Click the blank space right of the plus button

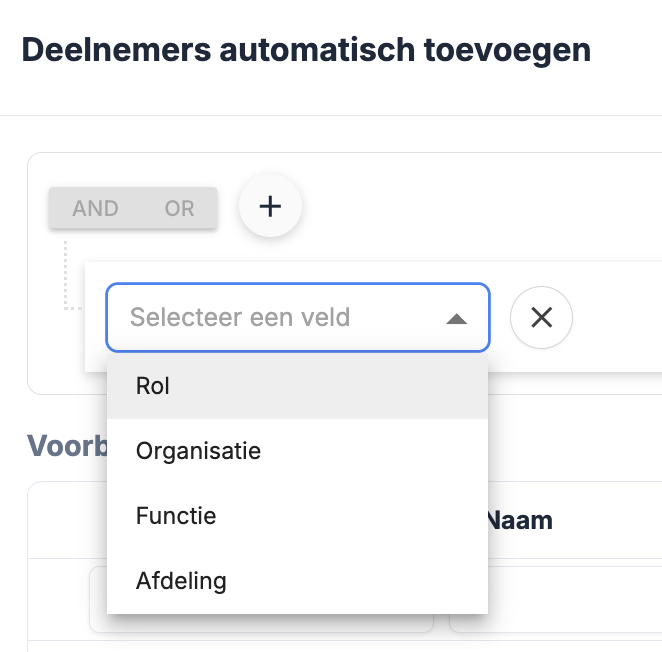(480, 206)
